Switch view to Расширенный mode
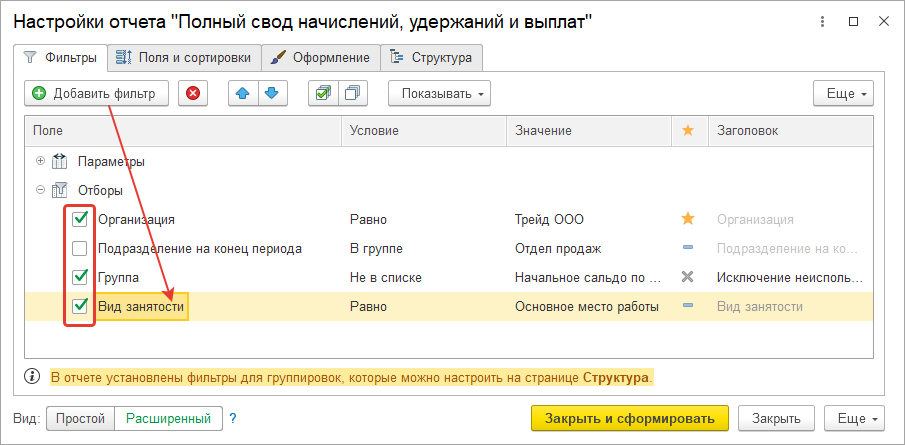The height and width of the screenshot is (445, 905). pos(168,418)
